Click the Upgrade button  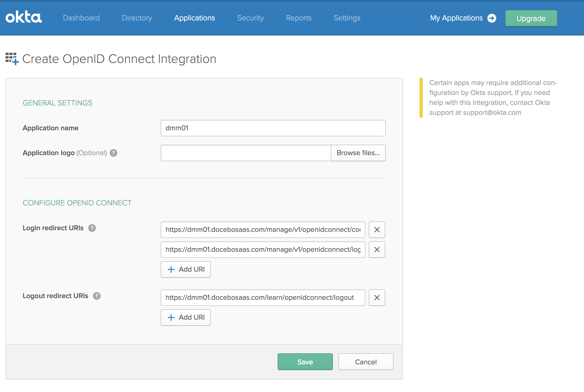[531, 18]
